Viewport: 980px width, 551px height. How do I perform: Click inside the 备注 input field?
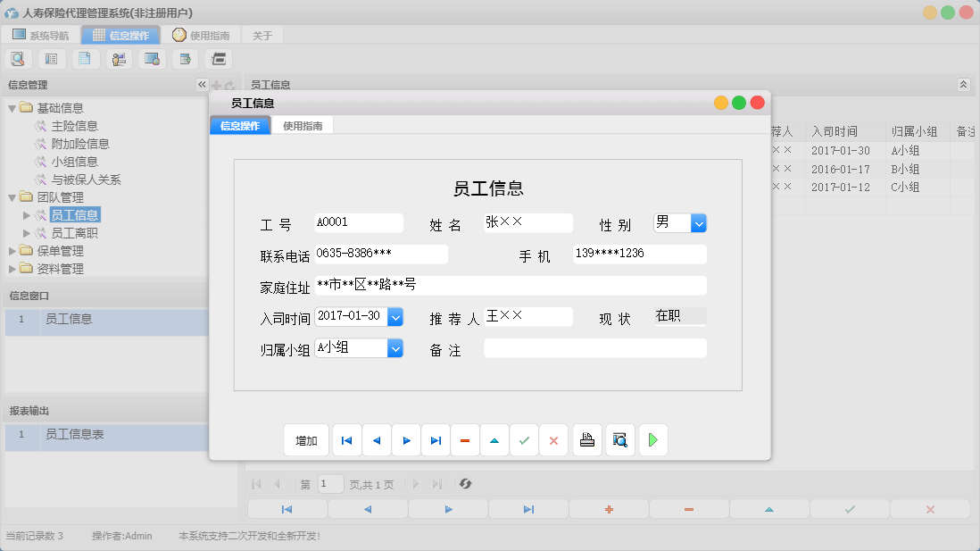click(594, 348)
